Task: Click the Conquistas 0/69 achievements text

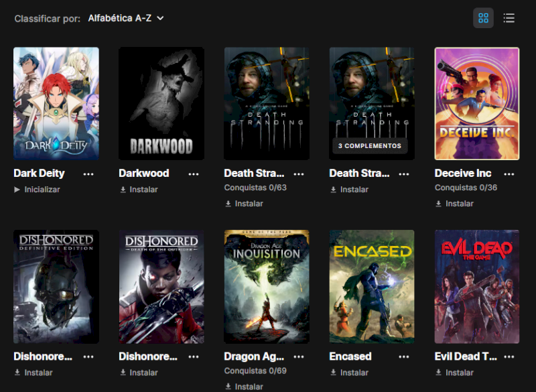Action: tap(255, 371)
